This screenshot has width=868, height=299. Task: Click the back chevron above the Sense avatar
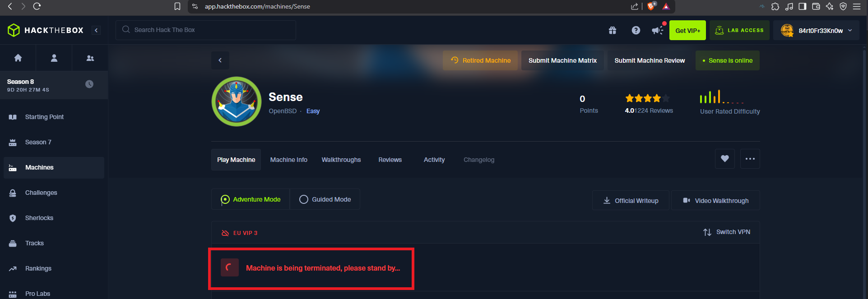coord(220,60)
